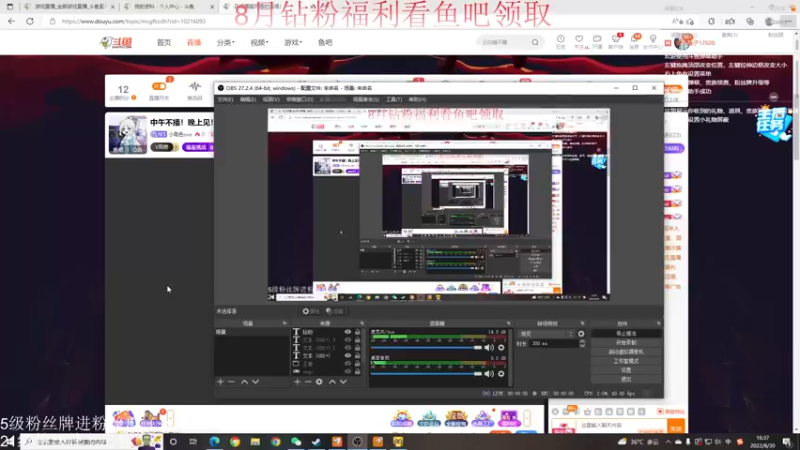Open the Douyu video dropdown in nav
Viewport: 800px width, 450px height.
point(259,42)
